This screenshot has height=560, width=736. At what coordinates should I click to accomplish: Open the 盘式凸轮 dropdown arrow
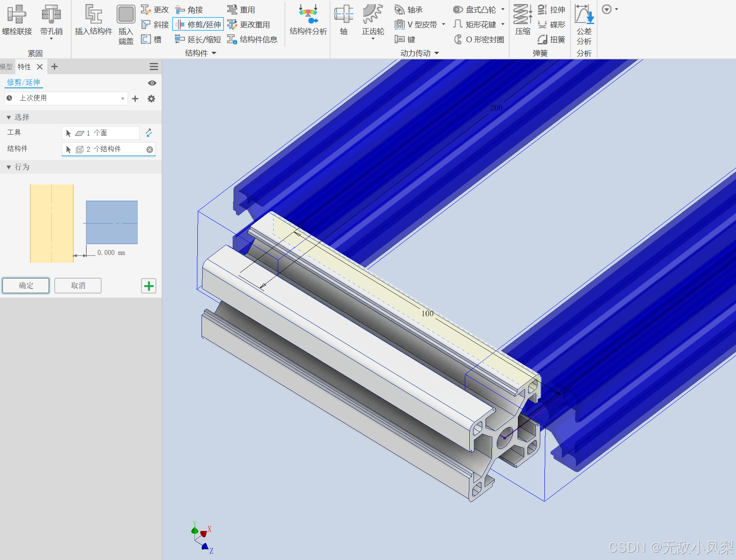(x=503, y=10)
